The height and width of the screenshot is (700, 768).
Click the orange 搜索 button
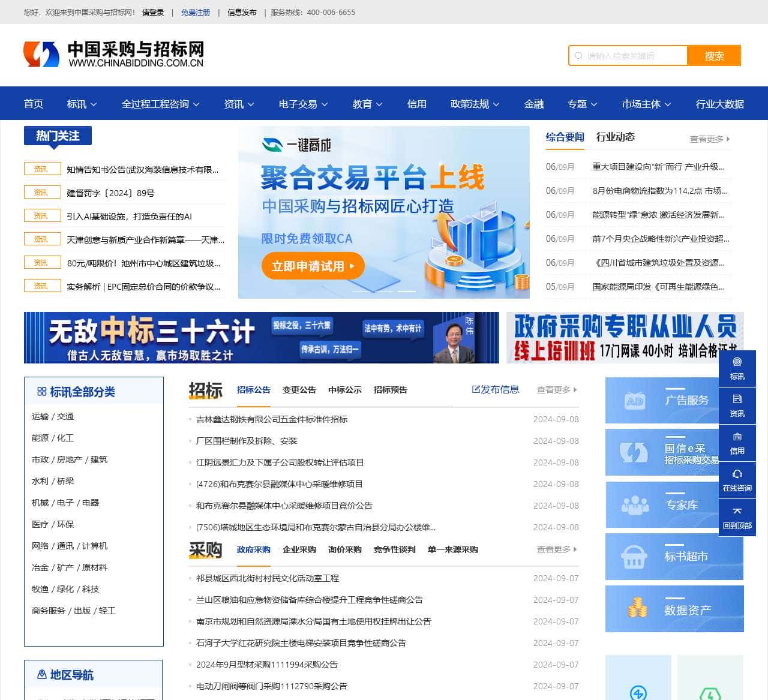[714, 56]
